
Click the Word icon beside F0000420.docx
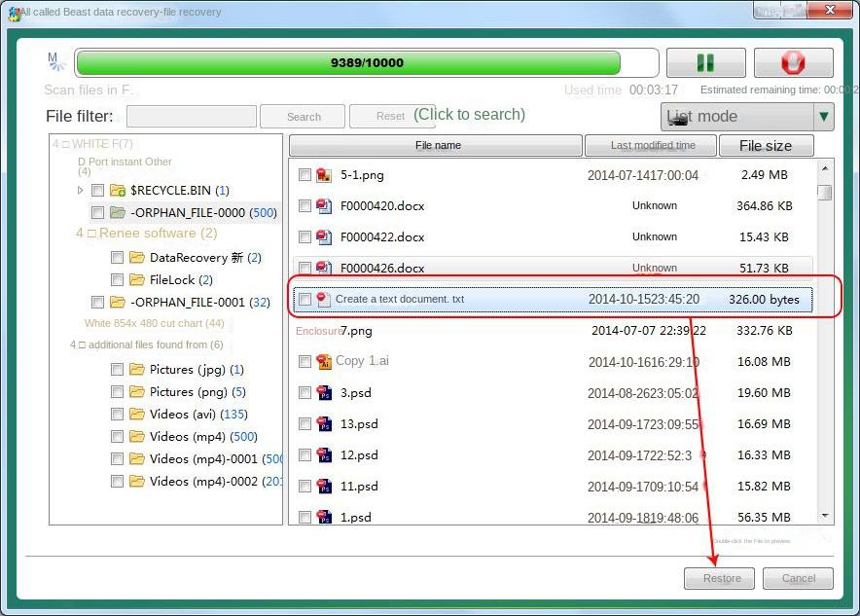pyautogui.click(x=325, y=206)
